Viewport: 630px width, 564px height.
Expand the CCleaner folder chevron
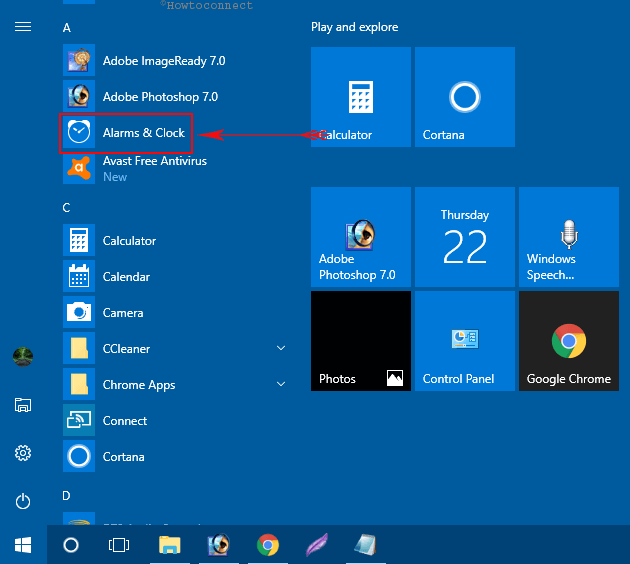coord(281,348)
